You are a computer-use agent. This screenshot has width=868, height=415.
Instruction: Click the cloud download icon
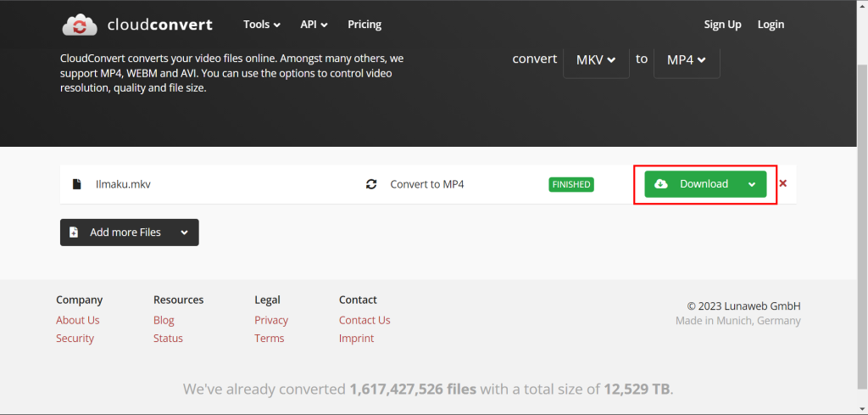(x=661, y=184)
